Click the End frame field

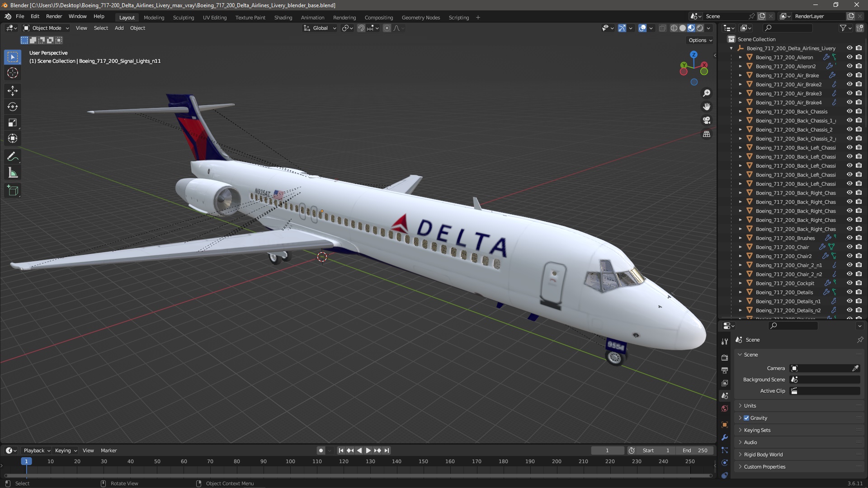695,450
